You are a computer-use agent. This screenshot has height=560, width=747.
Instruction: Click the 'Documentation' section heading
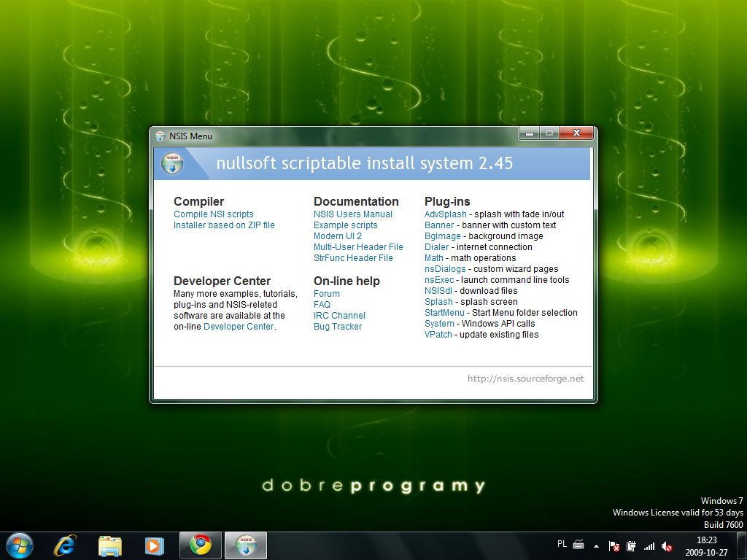click(356, 201)
